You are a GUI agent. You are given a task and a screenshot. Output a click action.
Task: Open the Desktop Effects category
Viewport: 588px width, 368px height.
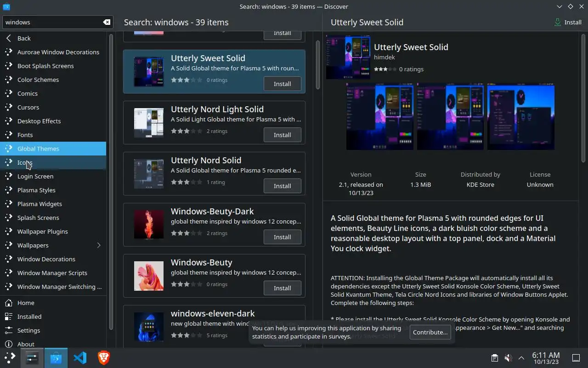click(x=53, y=121)
